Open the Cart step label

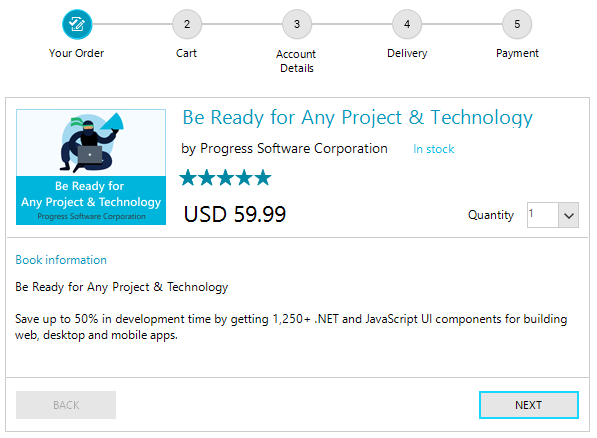point(187,53)
